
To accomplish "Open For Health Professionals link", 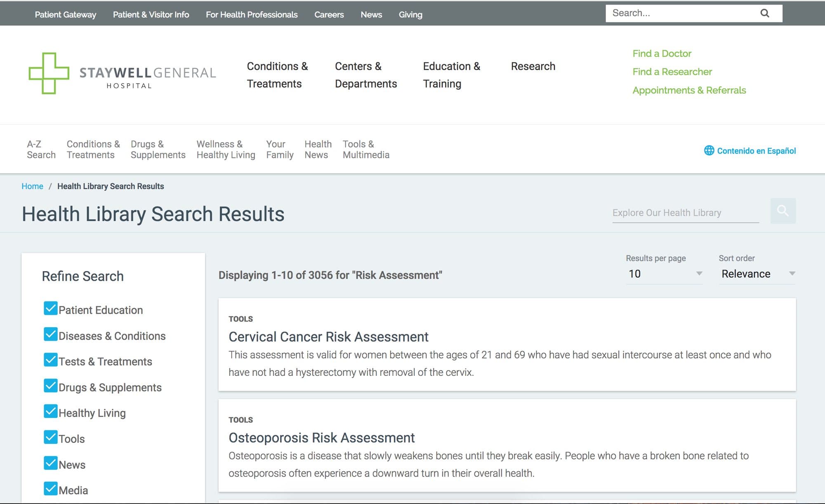I will (x=252, y=14).
